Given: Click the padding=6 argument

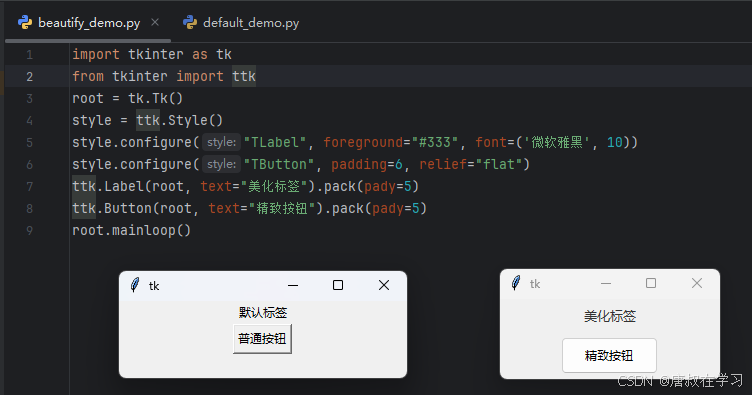Looking at the screenshot, I should [367, 164].
